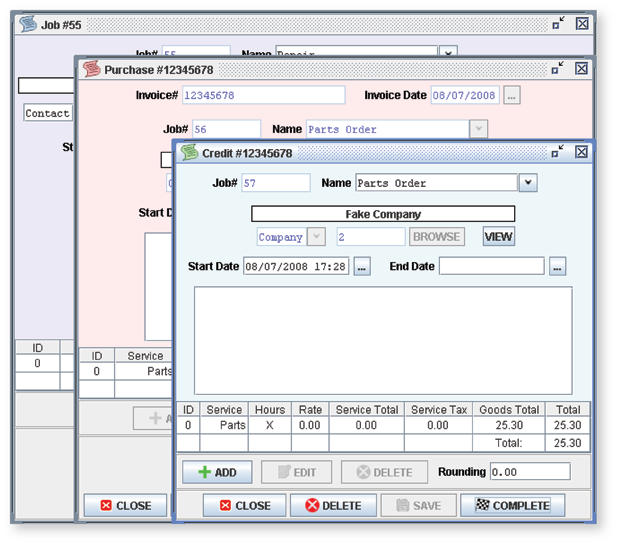Viewport: 617px width, 544px height.
Task: Close the Purchase #12345678 window using X icon
Action: click(581, 68)
